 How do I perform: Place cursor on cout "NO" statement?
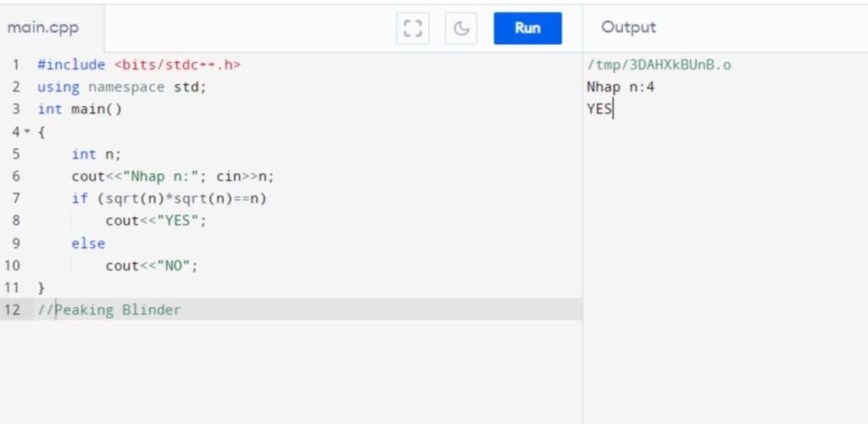tap(152, 265)
